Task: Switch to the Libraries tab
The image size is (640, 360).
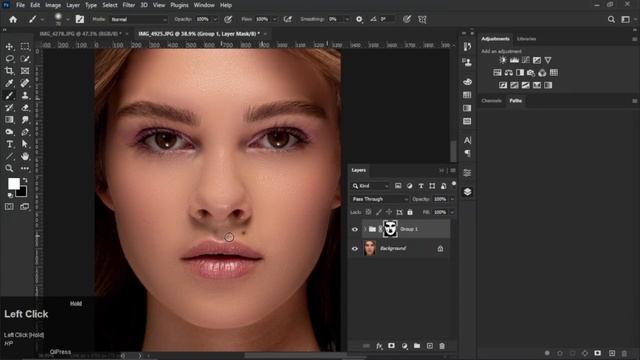Action: pyautogui.click(x=526, y=39)
